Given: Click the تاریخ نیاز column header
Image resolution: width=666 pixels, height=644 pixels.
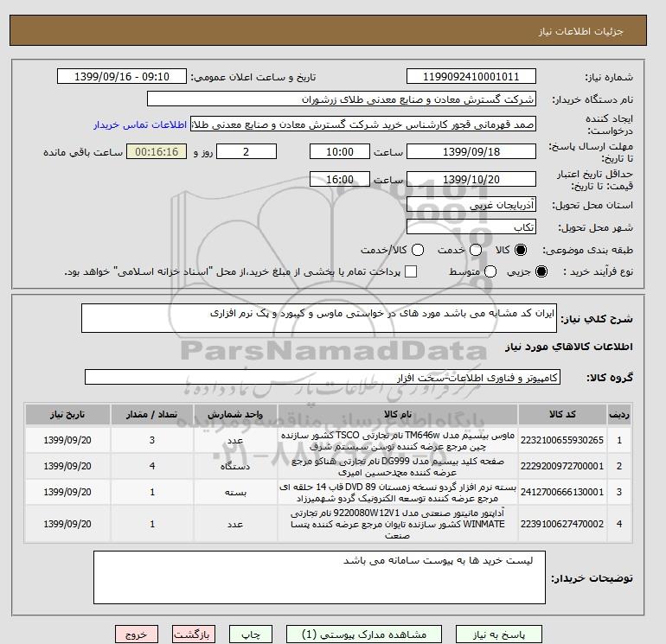Looking at the screenshot, I should (x=67, y=414).
